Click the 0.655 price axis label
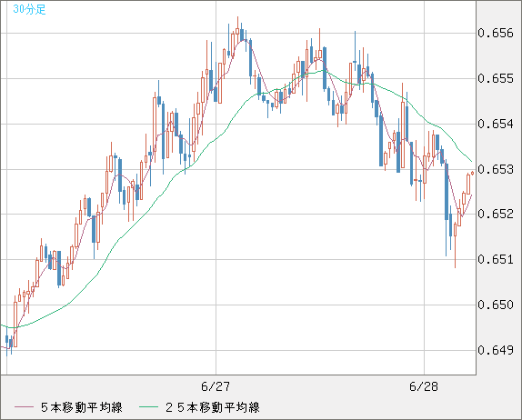Image resolution: width=522 pixels, height=420 pixels. tap(496, 78)
